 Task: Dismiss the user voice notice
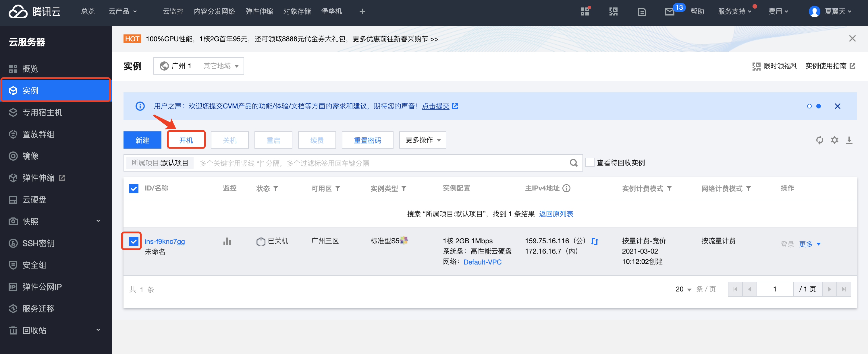point(837,106)
